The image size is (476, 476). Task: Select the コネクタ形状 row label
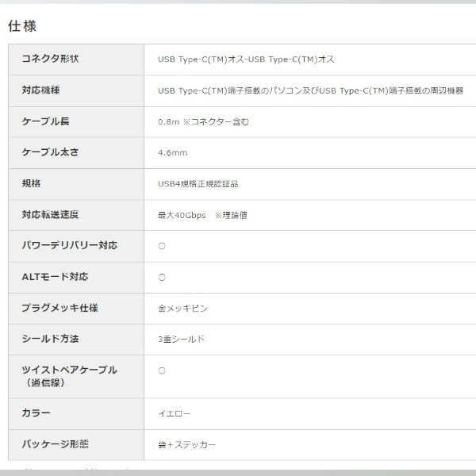(x=51, y=58)
